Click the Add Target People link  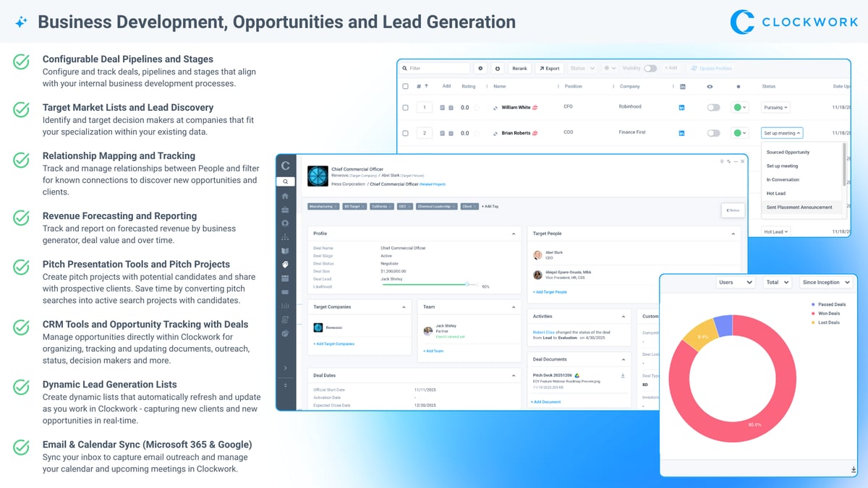550,292
